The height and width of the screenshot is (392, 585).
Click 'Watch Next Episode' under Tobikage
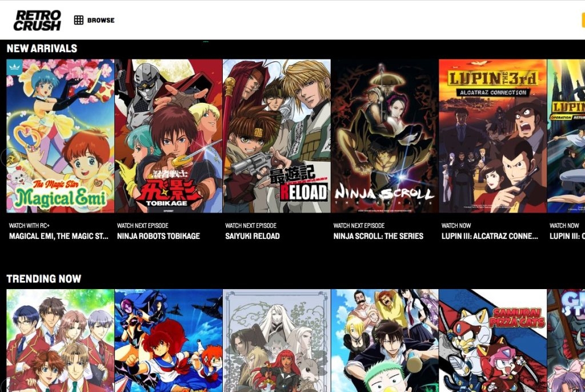142,226
